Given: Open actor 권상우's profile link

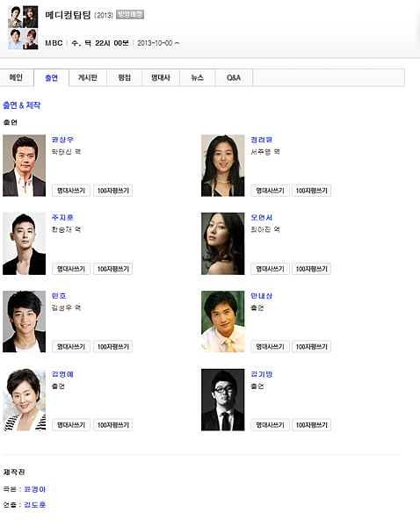Looking at the screenshot, I should pyautogui.click(x=62, y=140).
